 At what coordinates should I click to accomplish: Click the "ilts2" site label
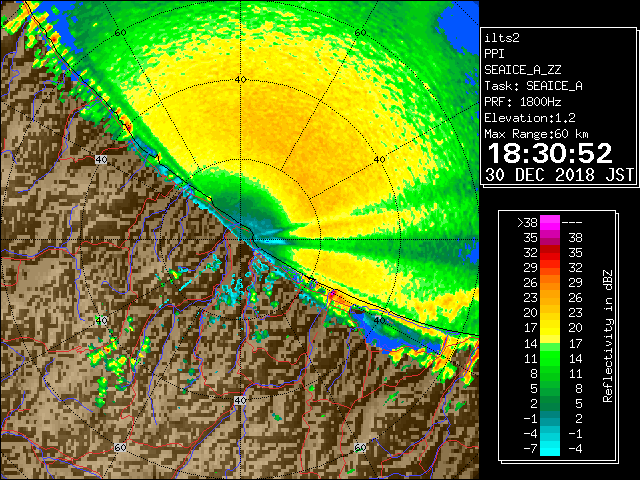point(502,38)
